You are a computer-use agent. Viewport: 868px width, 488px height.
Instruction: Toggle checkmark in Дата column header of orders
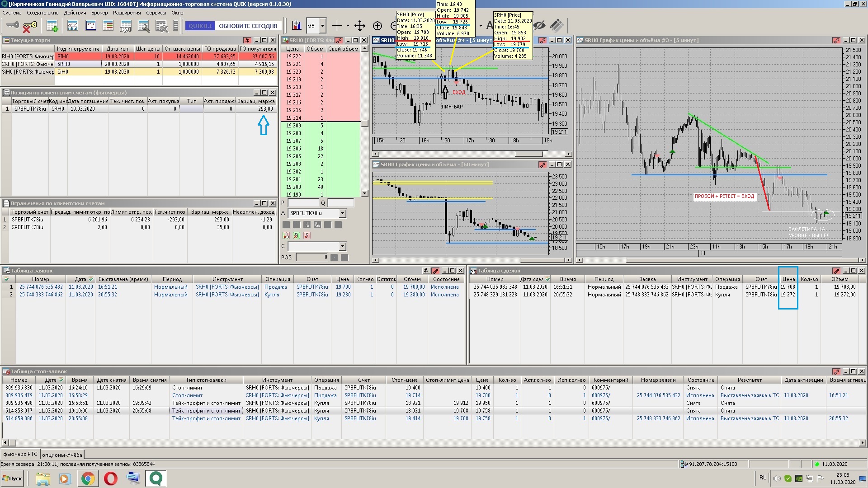point(91,279)
